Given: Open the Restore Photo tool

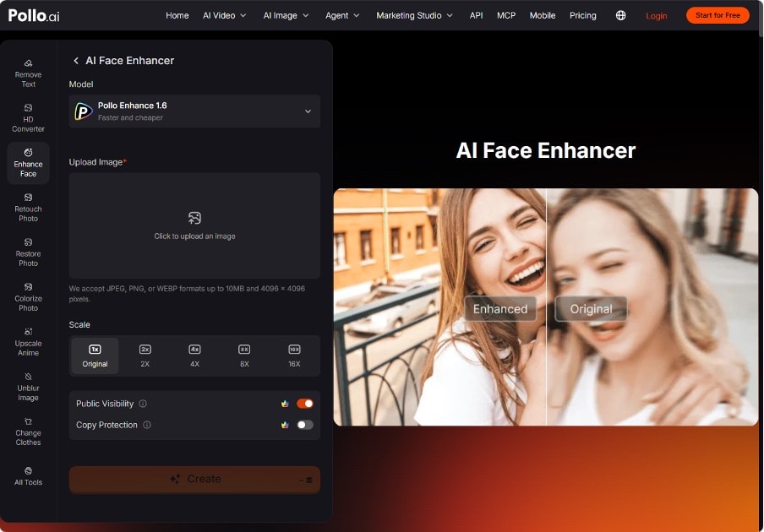Looking at the screenshot, I should (28, 252).
